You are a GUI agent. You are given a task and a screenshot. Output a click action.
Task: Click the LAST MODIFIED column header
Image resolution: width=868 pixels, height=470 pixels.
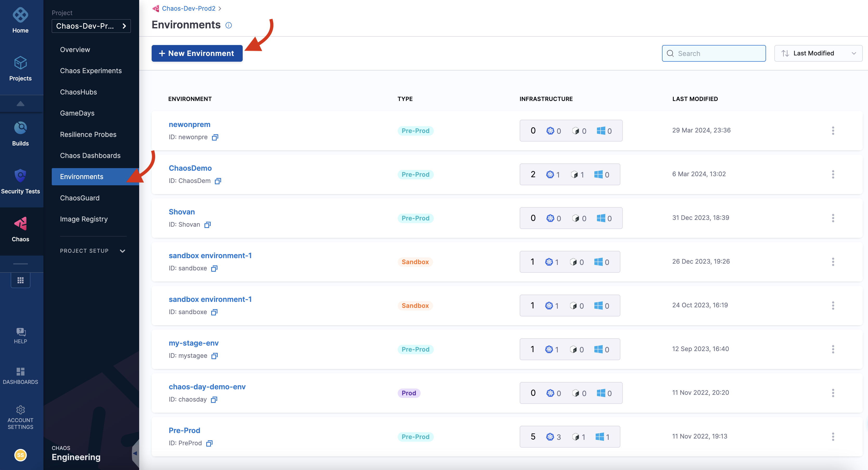click(695, 99)
